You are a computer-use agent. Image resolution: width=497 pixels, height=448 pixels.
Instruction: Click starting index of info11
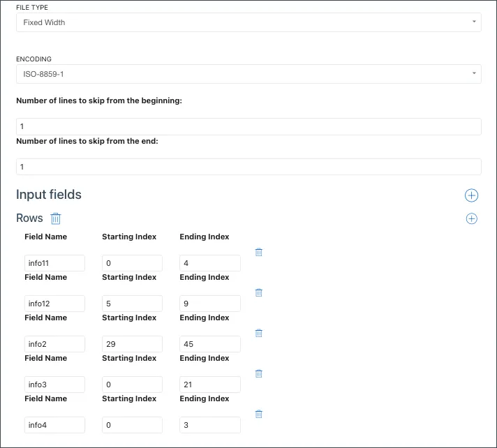tap(132, 263)
